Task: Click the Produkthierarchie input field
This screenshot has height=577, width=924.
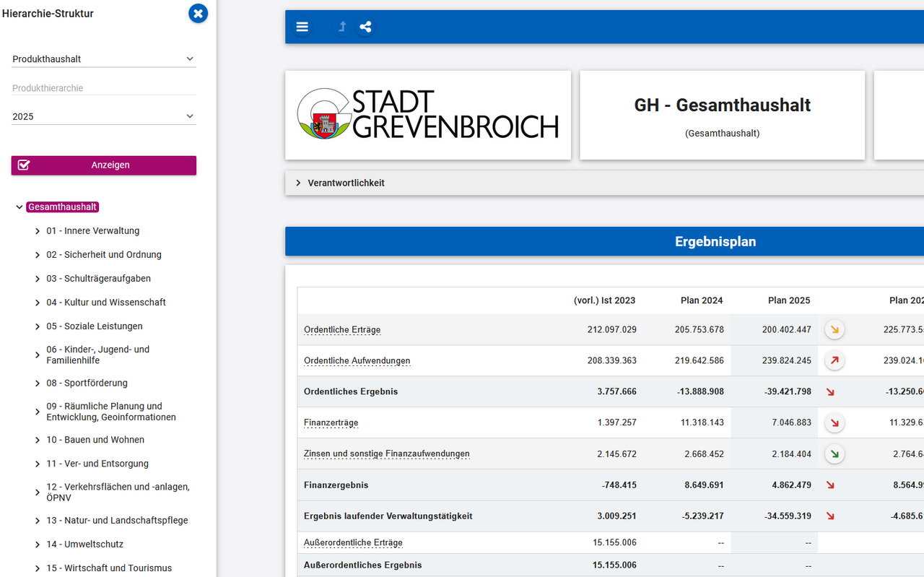Action: pos(103,88)
